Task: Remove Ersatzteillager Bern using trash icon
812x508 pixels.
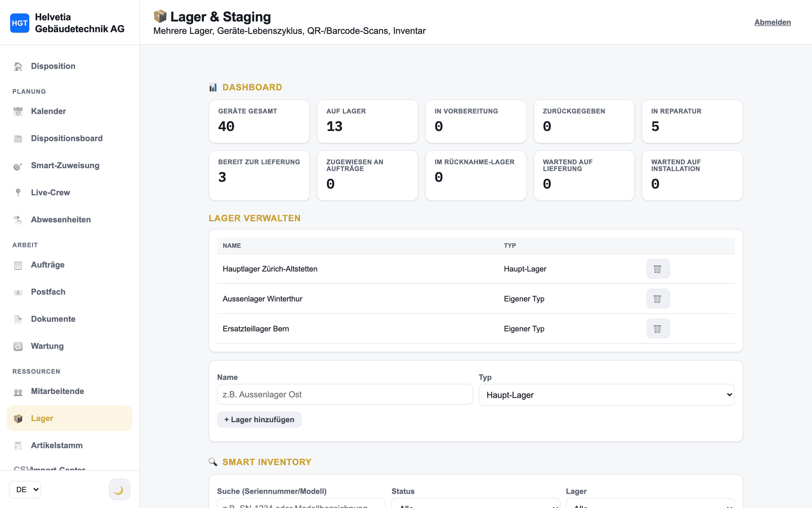Action: click(658, 328)
